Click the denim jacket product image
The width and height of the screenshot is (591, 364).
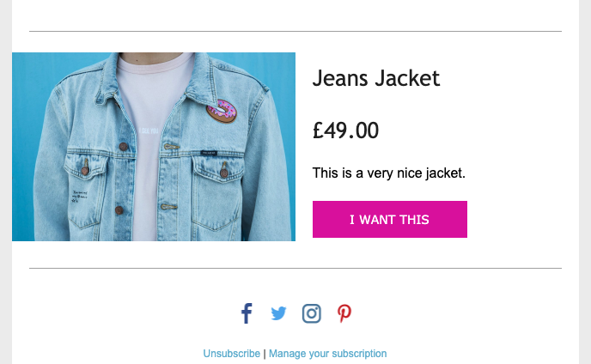click(154, 147)
